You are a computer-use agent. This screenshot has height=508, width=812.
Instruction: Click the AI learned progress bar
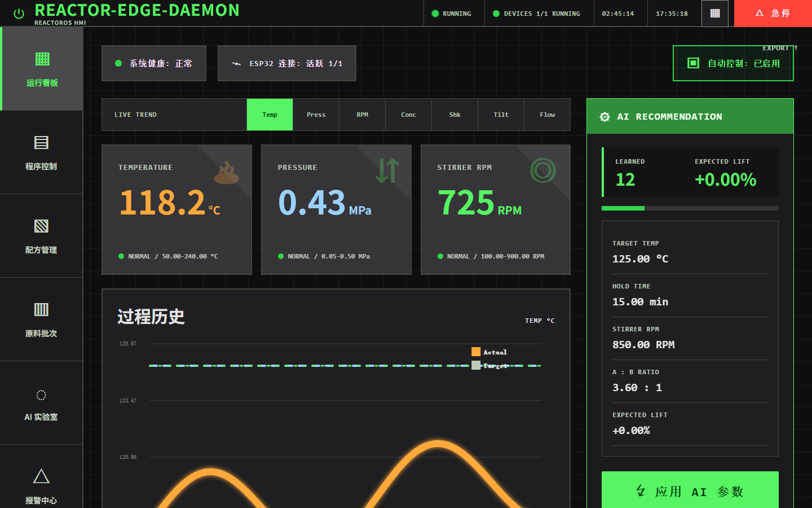pos(690,208)
